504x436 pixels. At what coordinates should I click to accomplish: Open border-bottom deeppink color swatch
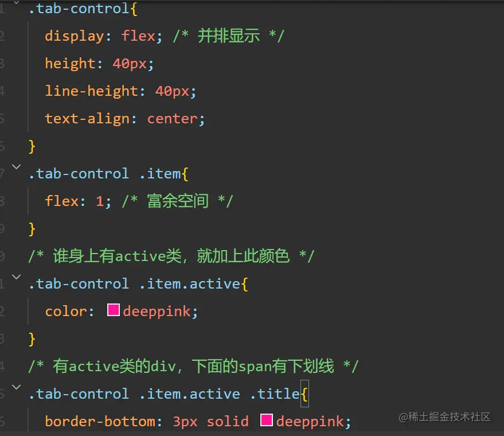tap(267, 420)
